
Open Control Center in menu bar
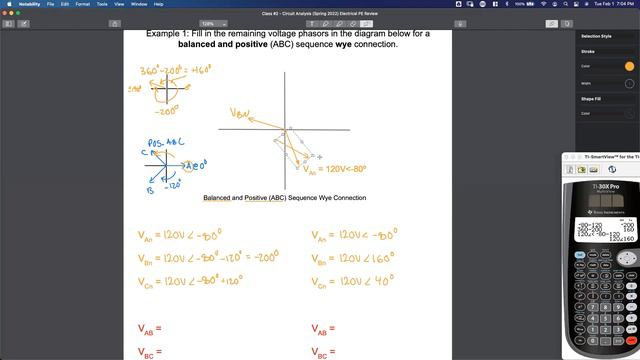tap(576, 4)
